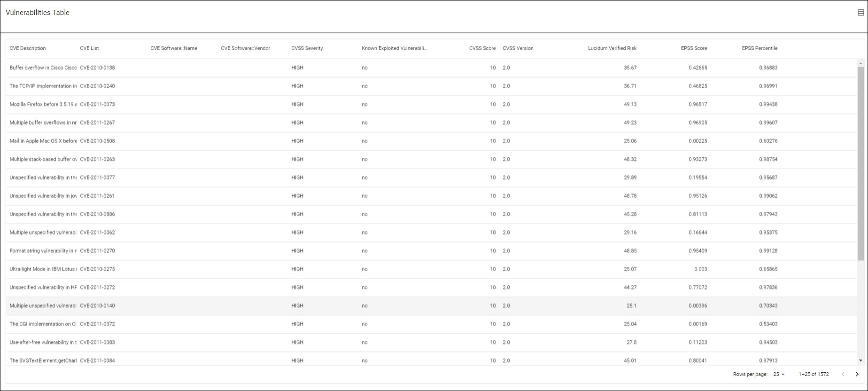
Task: Sort by EPSS Percentile column header
Action: click(759, 48)
